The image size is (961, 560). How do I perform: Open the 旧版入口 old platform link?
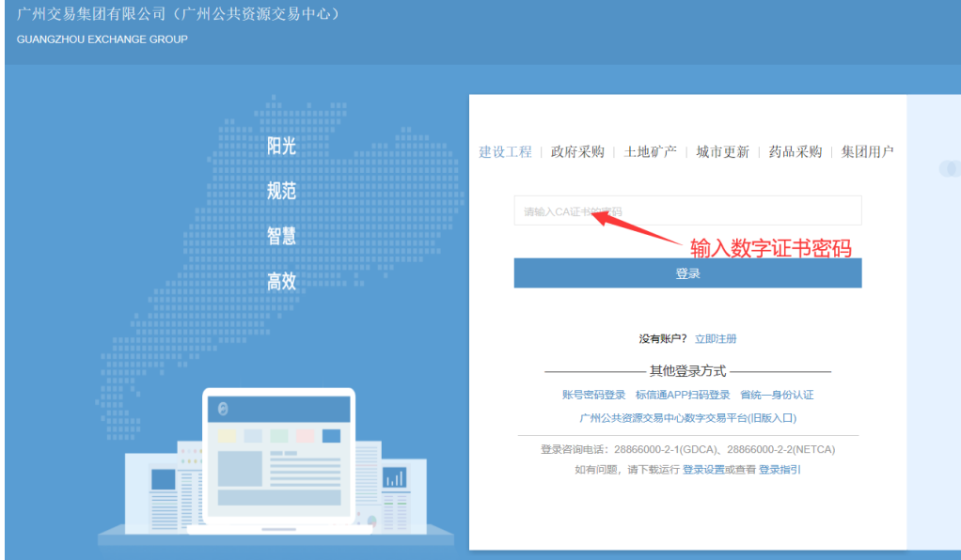click(x=687, y=418)
